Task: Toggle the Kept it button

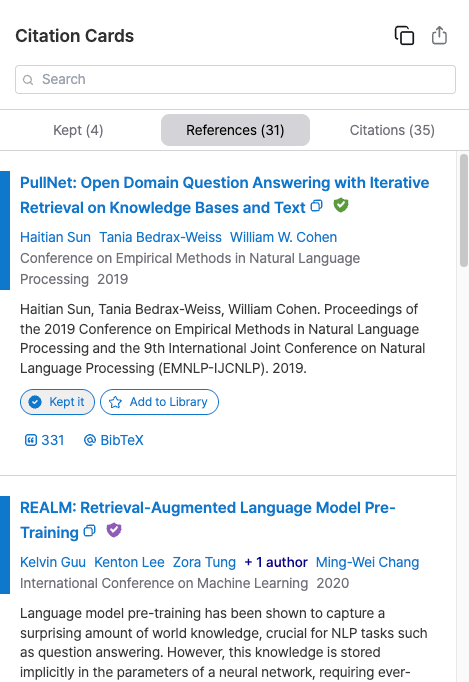Action: [57, 402]
